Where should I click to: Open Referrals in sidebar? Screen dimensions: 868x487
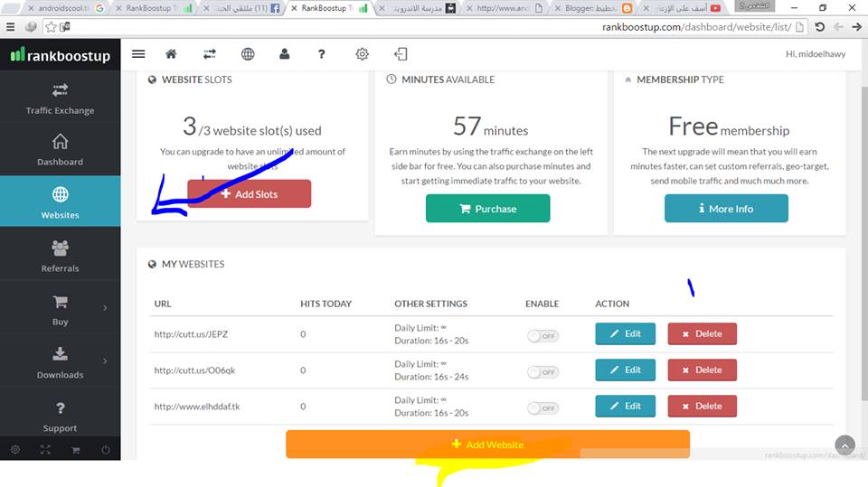pyautogui.click(x=61, y=256)
